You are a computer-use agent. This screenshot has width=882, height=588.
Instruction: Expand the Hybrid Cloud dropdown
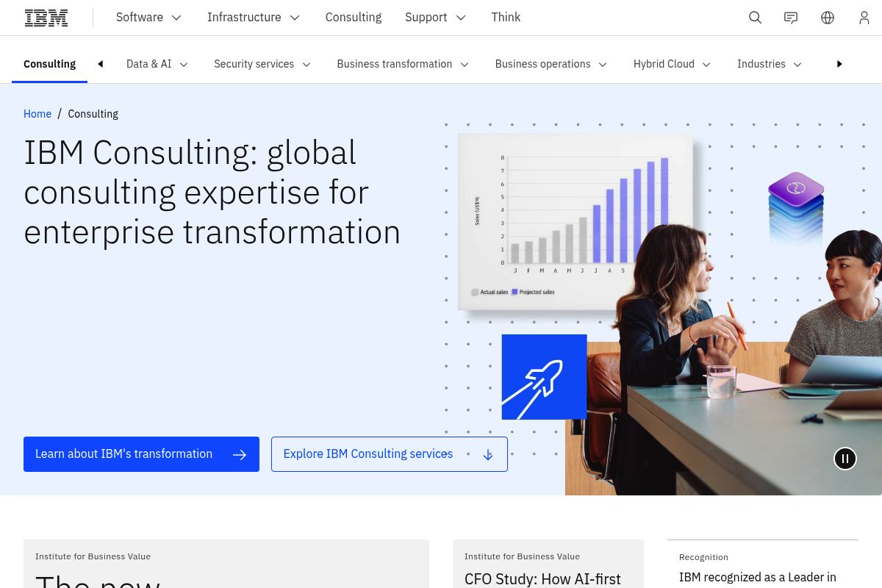[x=672, y=64]
